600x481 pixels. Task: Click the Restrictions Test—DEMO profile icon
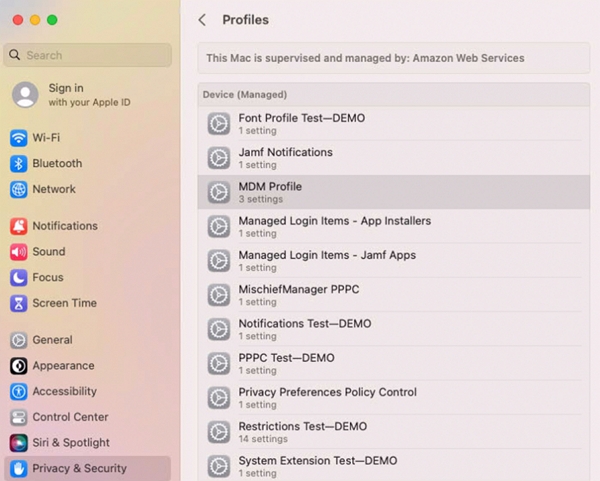pos(219,432)
